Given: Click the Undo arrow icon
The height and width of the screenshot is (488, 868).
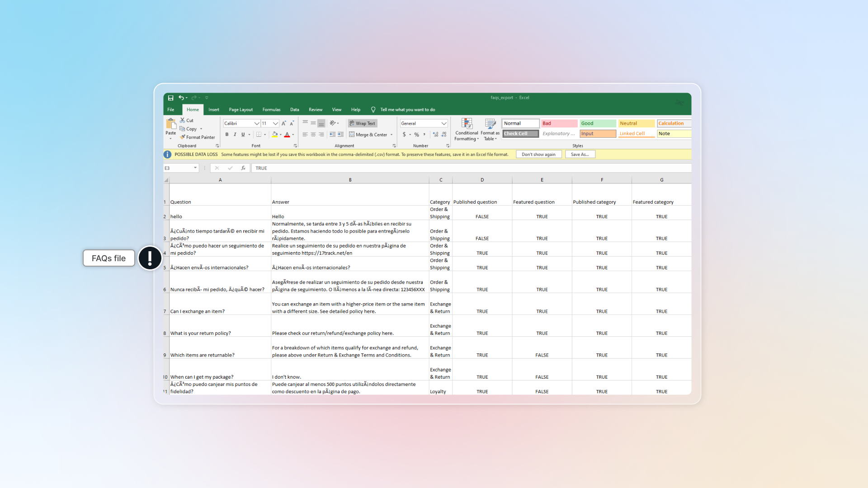Looking at the screenshot, I should coord(181,98).
